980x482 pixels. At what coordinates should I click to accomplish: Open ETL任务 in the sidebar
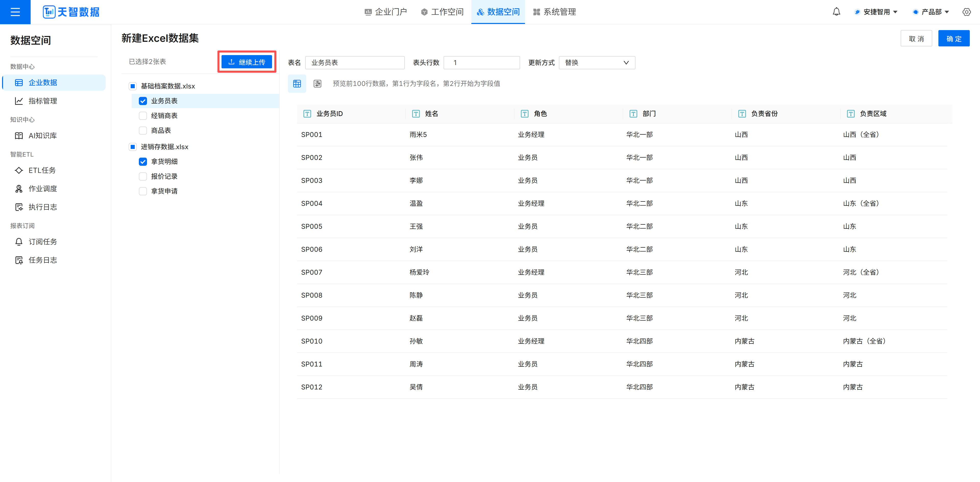(x=54, y=170)
